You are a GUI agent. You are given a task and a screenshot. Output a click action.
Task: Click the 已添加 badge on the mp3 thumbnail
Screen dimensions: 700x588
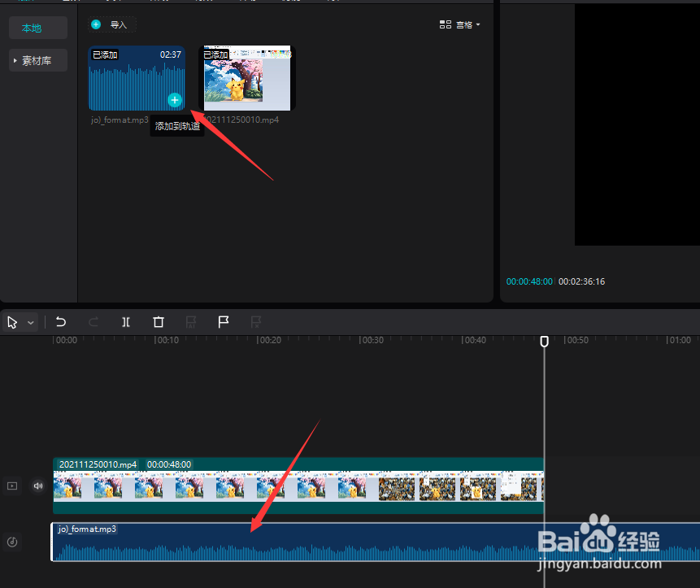105,54
